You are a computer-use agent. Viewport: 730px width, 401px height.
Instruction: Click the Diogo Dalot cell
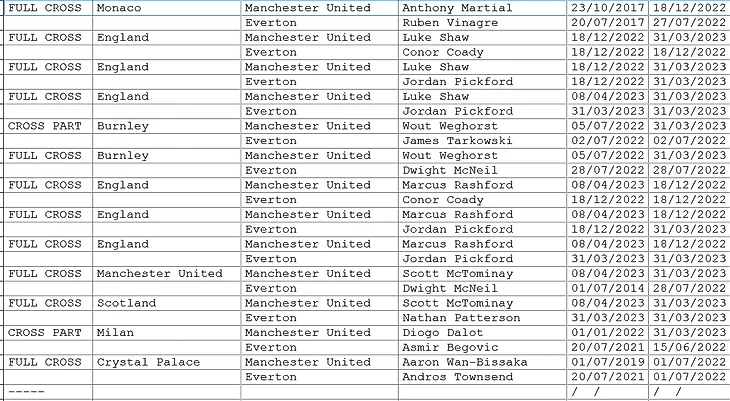(442, 332)
